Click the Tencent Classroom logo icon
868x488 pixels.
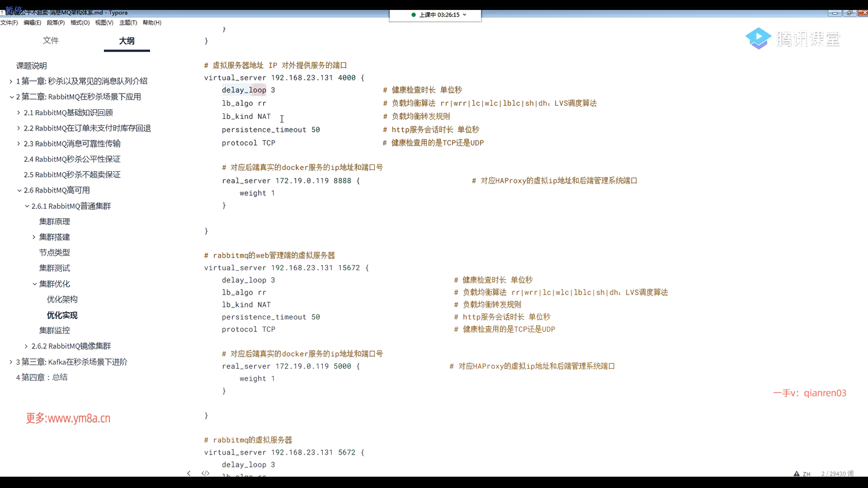[x=758, y=38]
